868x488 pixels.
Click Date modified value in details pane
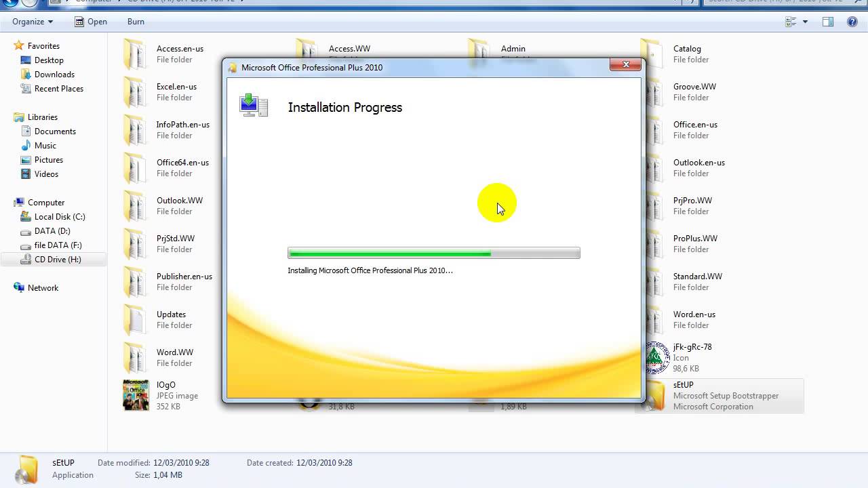pos(181,463)
